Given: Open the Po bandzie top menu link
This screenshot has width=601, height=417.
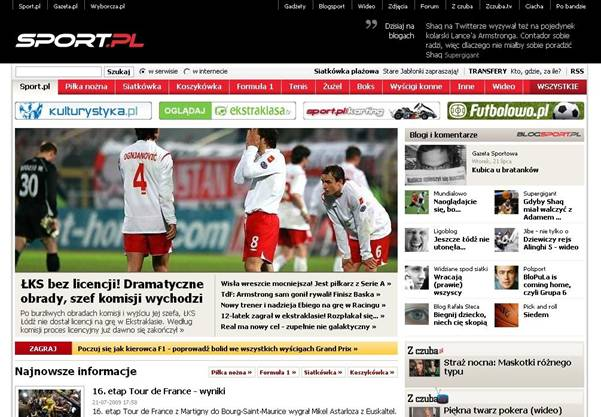Looking at the screenshot, I should coord(571,6).
